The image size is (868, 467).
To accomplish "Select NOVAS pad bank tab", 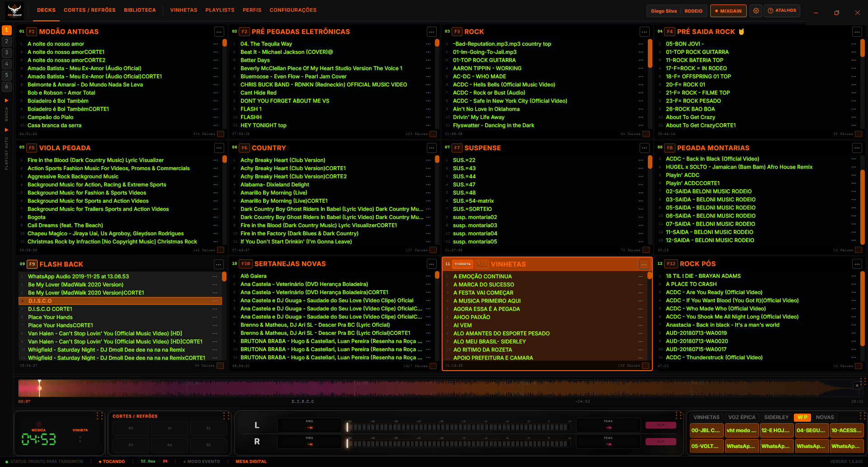I will (825, 417).
